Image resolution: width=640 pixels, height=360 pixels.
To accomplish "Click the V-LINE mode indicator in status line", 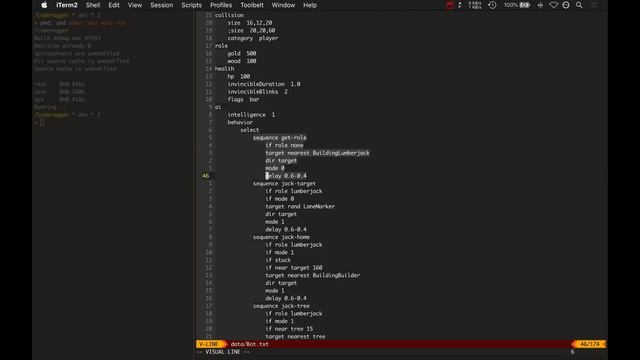I will coord(209,344).
